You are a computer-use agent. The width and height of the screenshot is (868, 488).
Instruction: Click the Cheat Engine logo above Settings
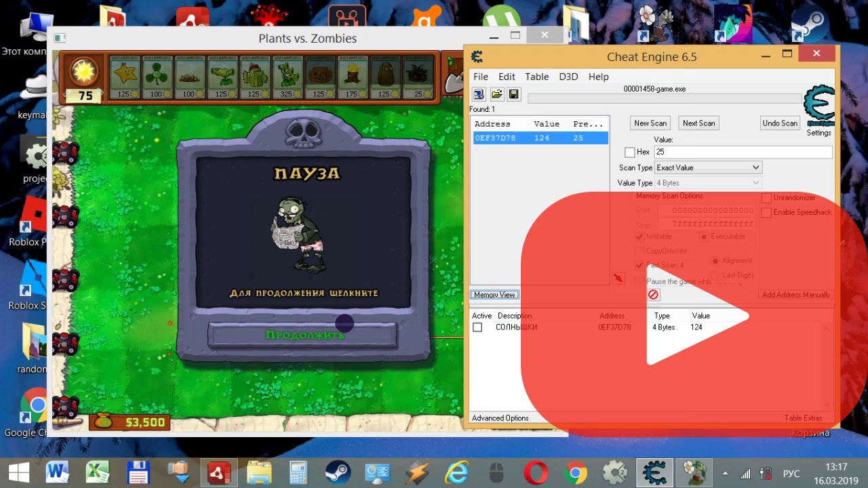point(818,106)
